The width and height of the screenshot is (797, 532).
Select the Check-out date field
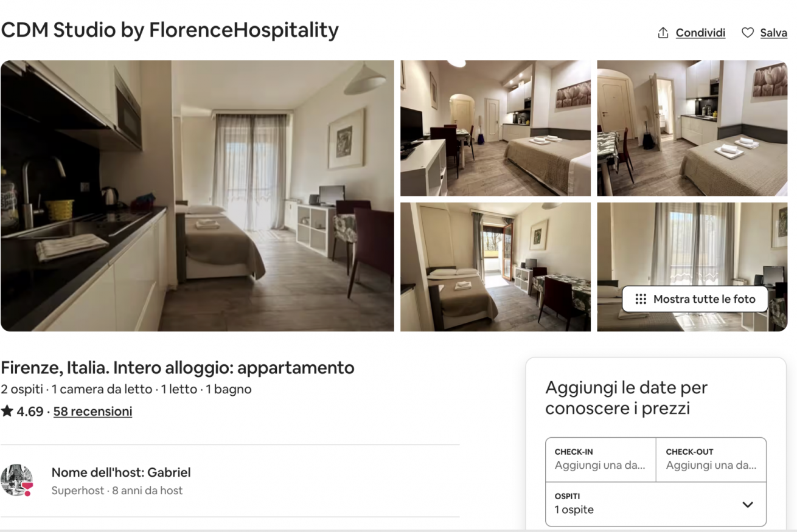click(x=711, y=460)
